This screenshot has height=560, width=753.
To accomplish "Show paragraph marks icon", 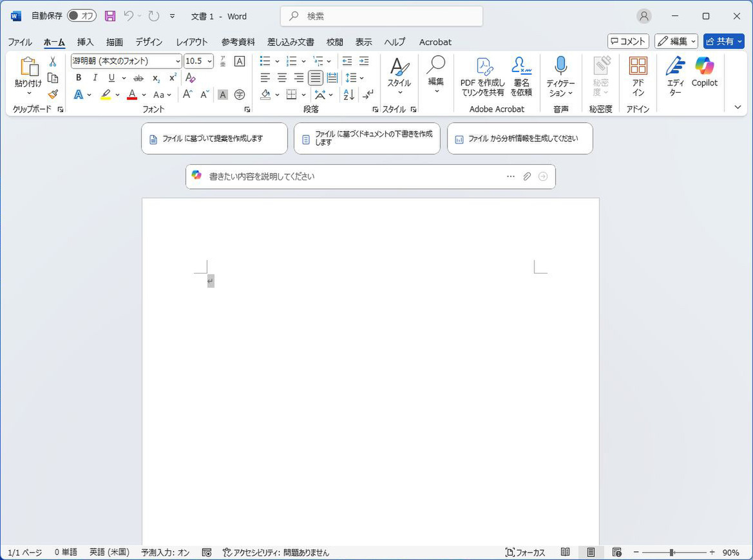I will point(368,95).
